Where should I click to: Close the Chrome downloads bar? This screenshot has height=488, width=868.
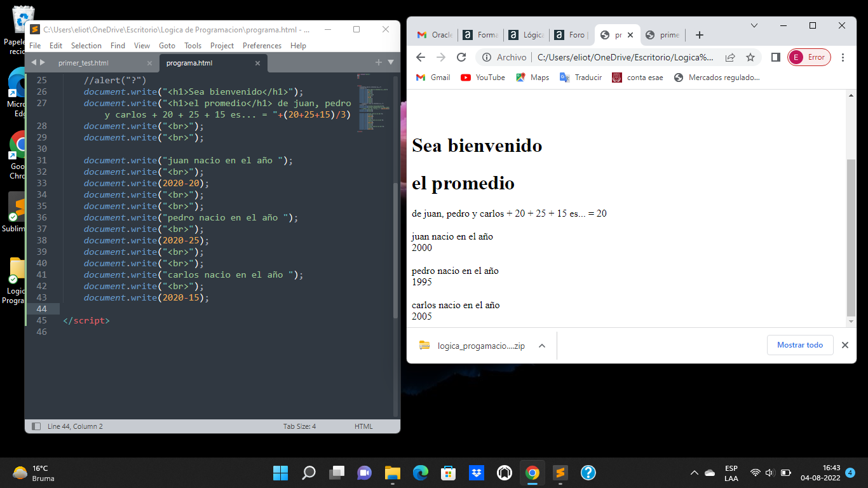845,345
